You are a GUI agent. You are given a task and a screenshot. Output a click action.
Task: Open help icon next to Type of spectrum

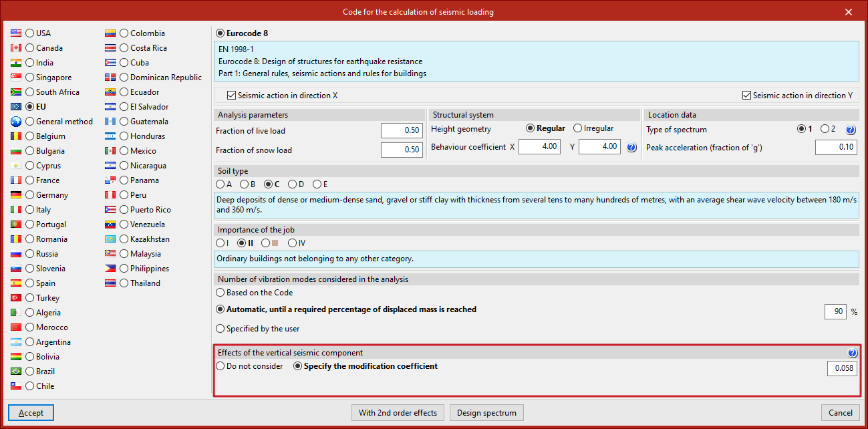point(851,130)
